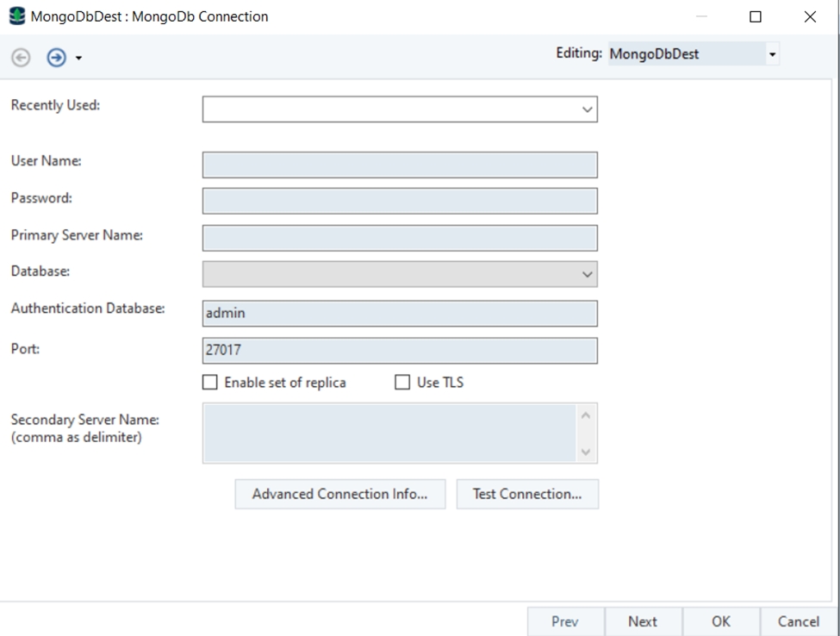Click the 'Editing:' label text
Screen dimensions: 840x636
tap(579, 53)
